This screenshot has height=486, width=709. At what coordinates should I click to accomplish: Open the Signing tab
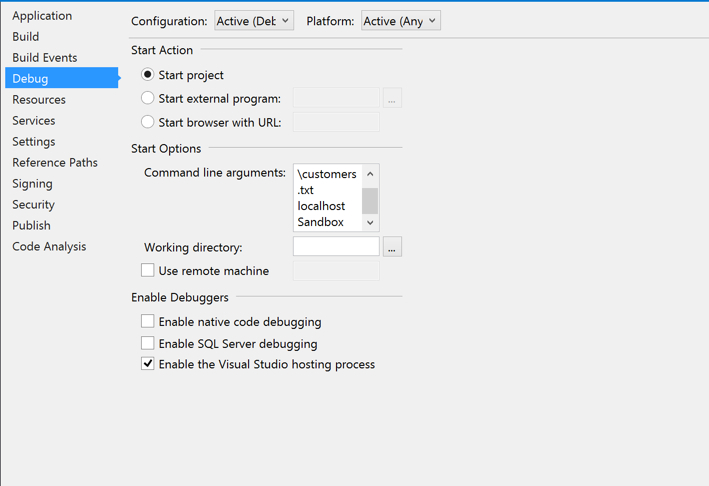click(32, 184)
